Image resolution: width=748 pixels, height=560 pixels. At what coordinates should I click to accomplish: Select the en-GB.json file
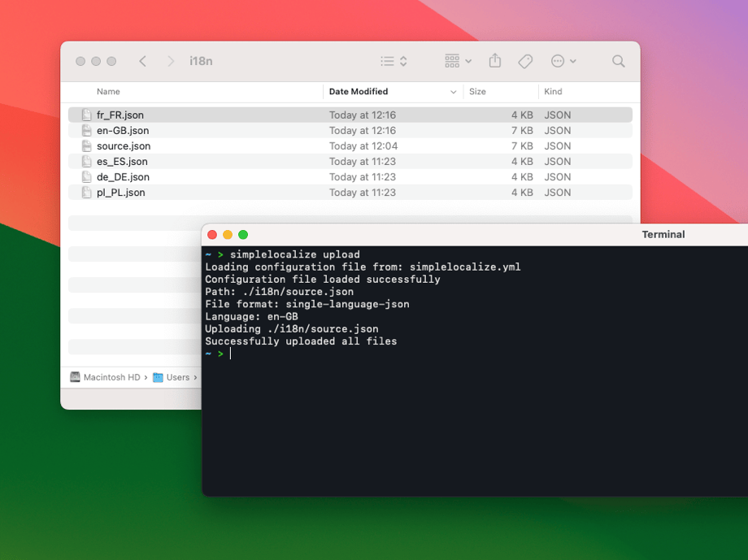point(350,130)
